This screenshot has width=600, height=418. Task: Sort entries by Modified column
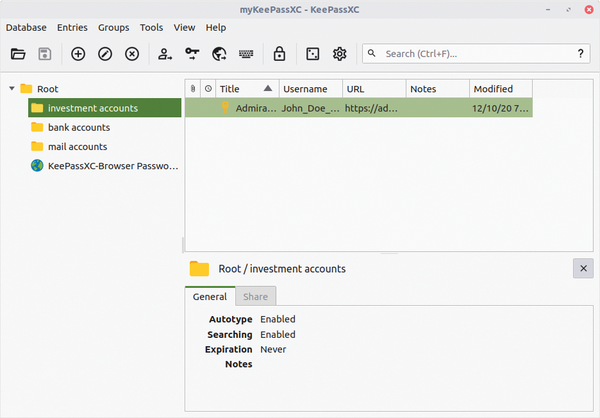501,89
